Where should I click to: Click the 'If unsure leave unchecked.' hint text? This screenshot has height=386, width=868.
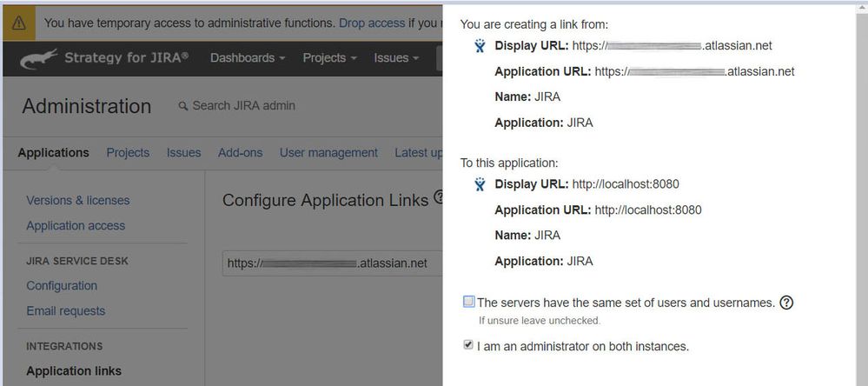(540, 321)
